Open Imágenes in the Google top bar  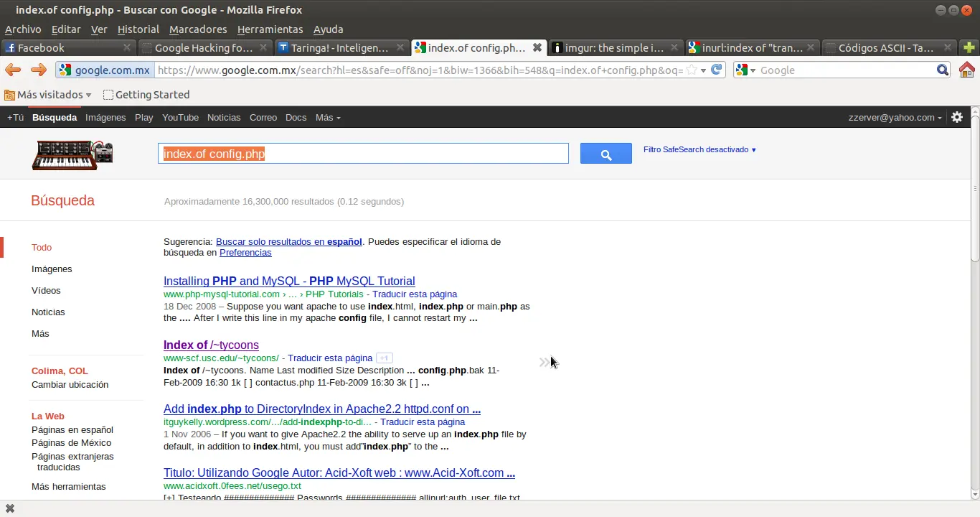(x=105, y=117)
